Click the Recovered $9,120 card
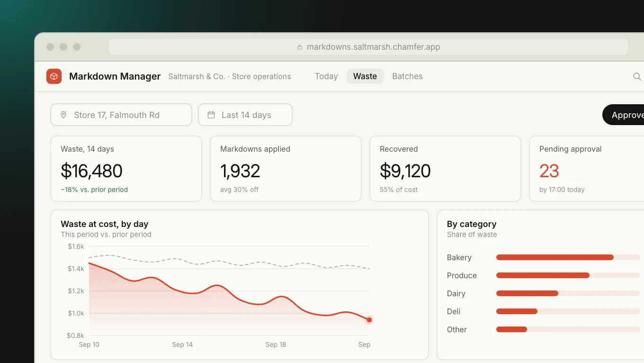644x363 pixels. point(445,169)
